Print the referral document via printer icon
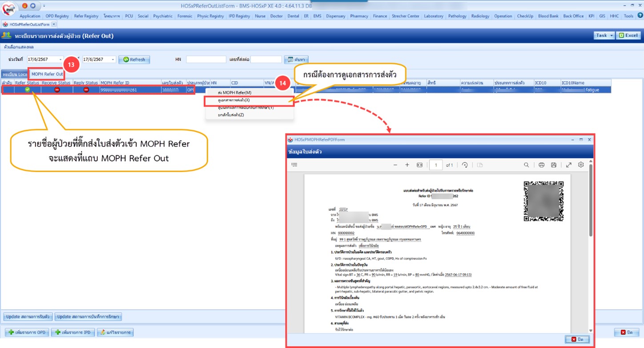 point(541,165)
